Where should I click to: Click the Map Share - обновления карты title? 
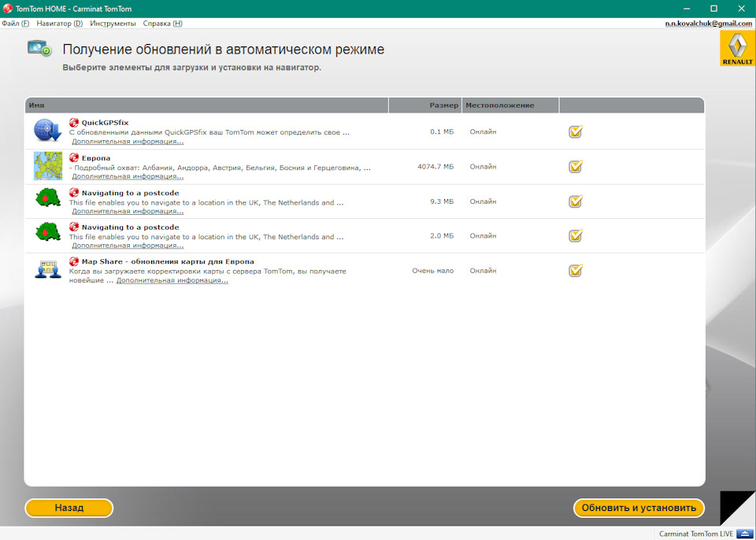point(168,261)
